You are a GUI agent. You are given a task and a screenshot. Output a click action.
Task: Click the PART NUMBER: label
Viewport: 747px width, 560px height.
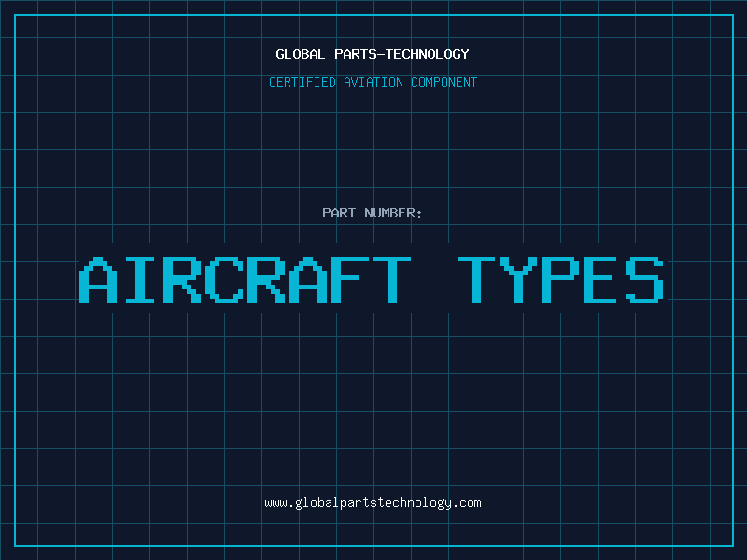tap(373, 213)
